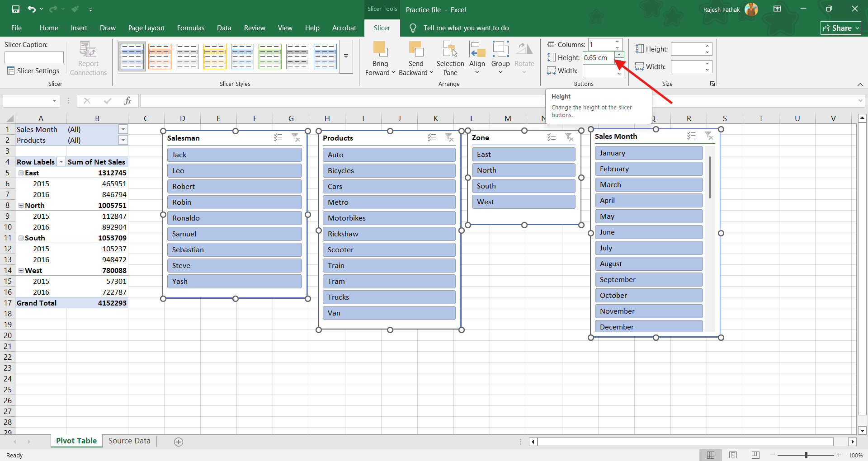
Task: Open Slicer Settings dialog
Action: pyautogui.click(x=33, y=71)
